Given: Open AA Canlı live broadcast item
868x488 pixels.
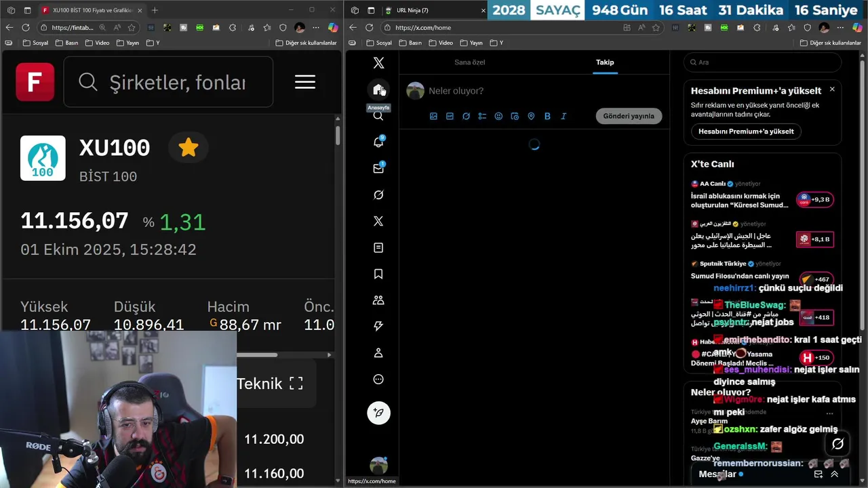Looking at the screenshot, I should 762,195.
